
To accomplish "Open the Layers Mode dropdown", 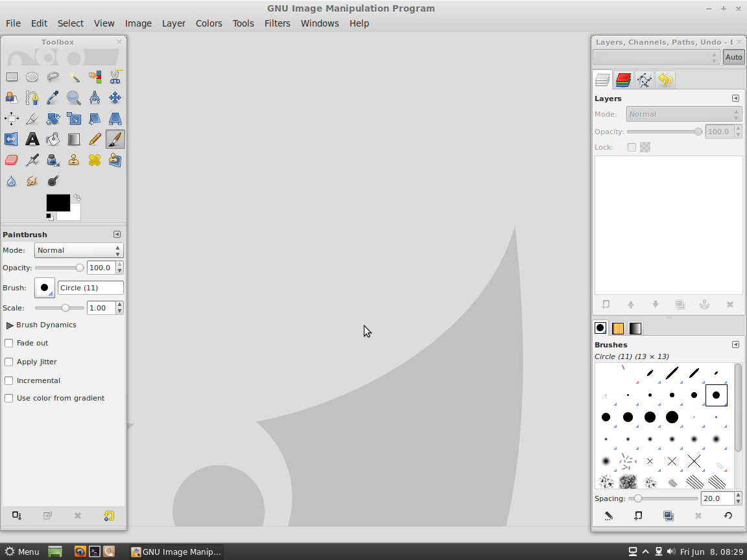I will 683,114.
